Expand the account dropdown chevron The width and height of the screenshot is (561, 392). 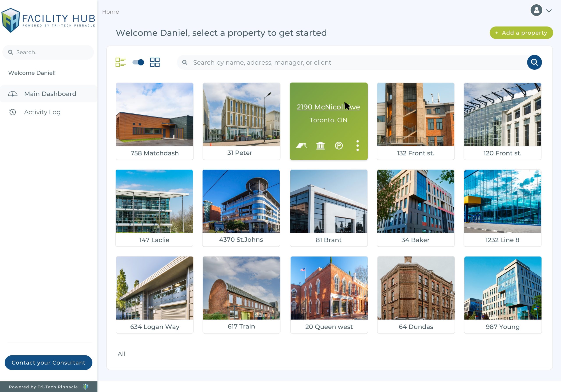[x=549, y=11]
